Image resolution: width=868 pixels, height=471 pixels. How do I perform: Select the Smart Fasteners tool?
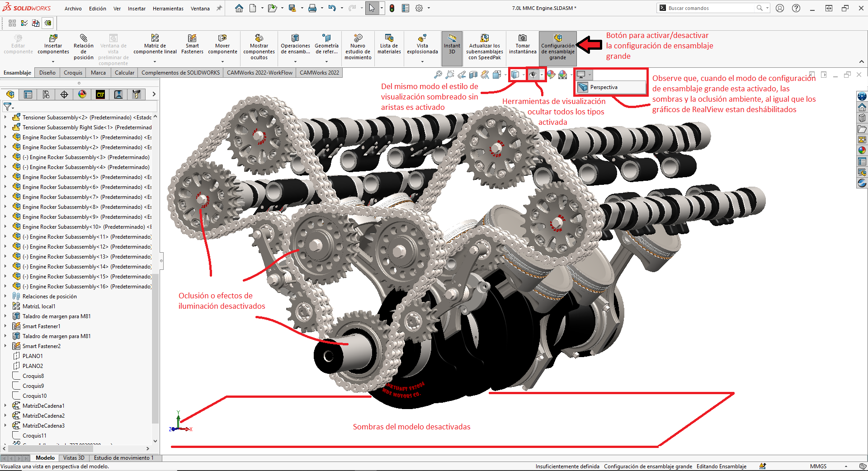click(x=192, y=44)
